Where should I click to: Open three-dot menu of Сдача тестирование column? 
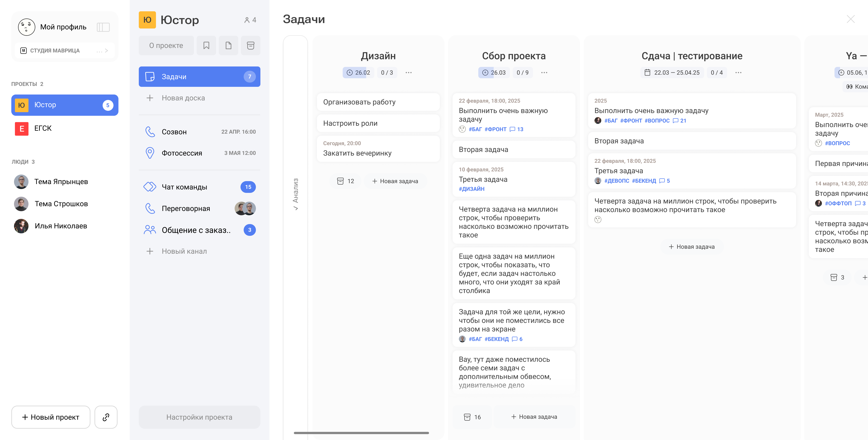738,73
